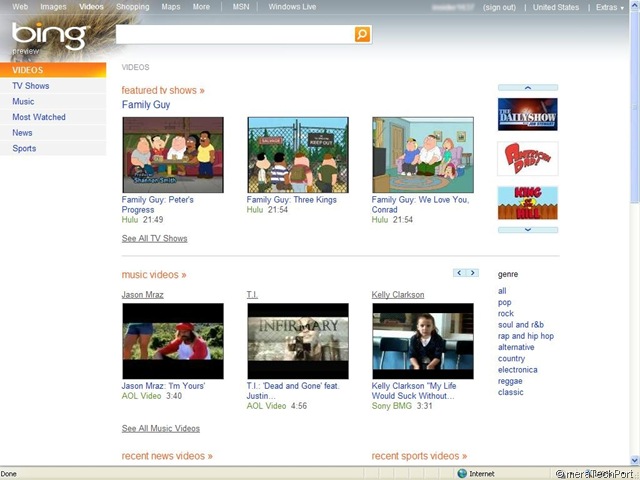Filter genre by pop

pyautogui.click(x=504, y=302)
